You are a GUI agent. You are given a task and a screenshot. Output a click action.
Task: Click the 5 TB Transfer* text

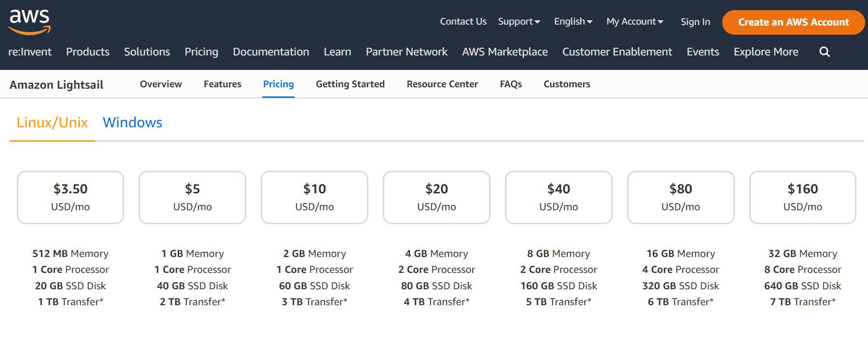(x=559, y=302)
